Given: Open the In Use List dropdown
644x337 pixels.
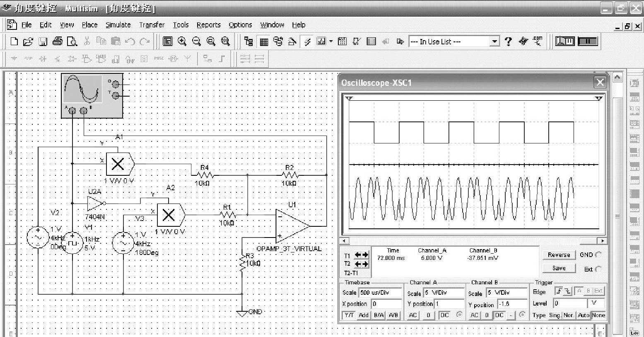Looking at the screenshot, I should [x=494, y=41].
